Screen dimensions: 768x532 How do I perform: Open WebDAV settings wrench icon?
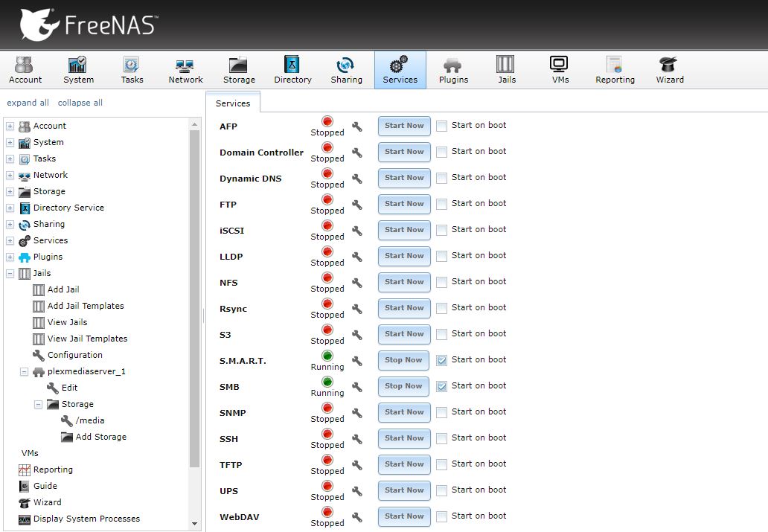click(x=357, y=517)
